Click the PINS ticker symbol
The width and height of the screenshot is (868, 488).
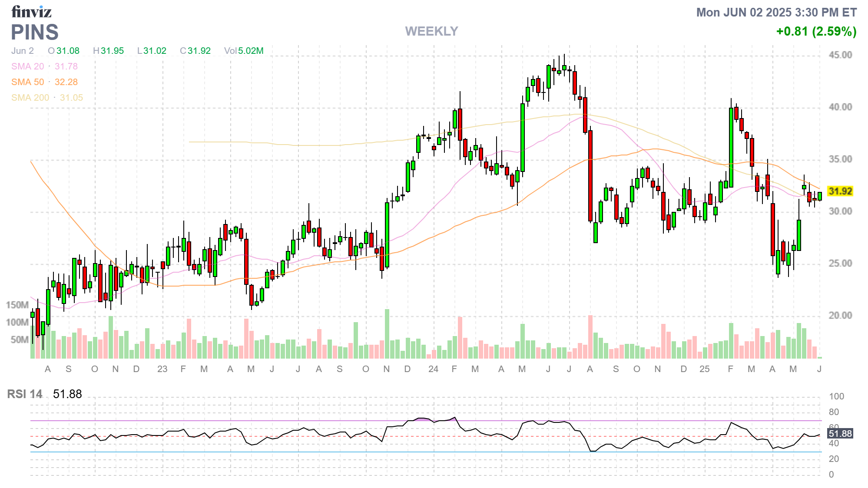point(35,33)
